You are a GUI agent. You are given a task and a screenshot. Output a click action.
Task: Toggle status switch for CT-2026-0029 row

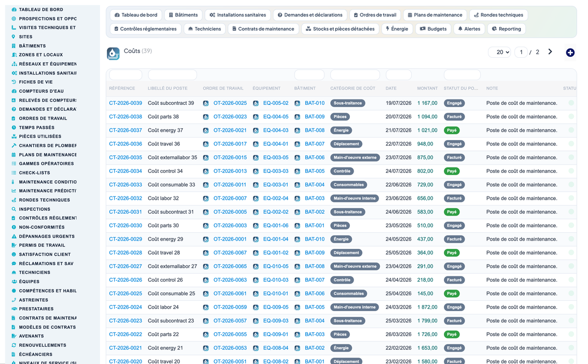point(571,239)
